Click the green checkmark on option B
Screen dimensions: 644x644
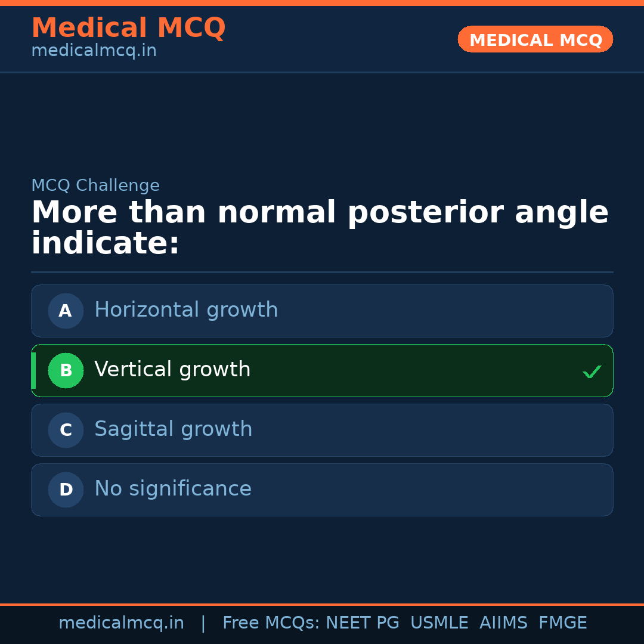tap(592, 372)
